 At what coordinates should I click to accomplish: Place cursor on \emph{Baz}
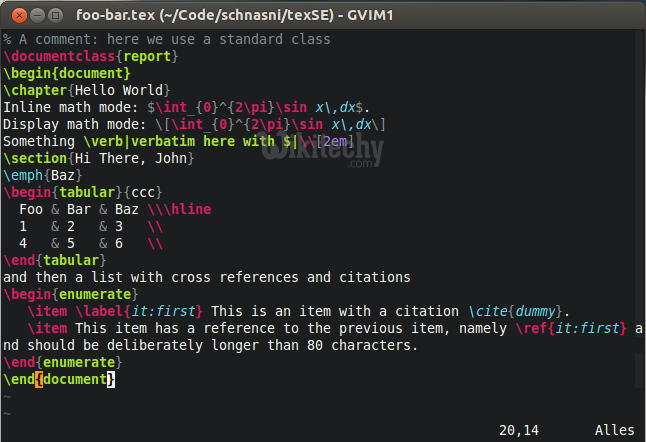(x=36, y=176)
